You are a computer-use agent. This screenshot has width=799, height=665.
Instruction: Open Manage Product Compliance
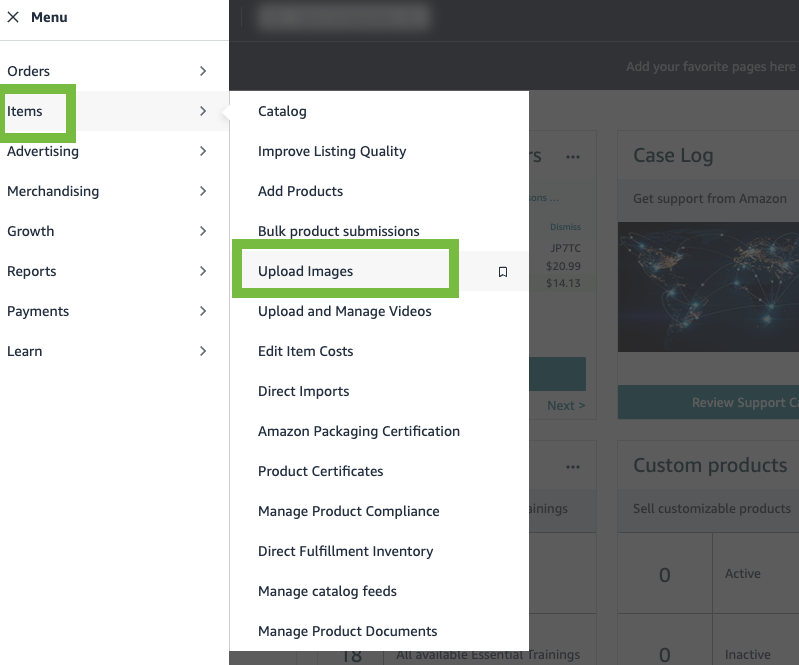349,511
